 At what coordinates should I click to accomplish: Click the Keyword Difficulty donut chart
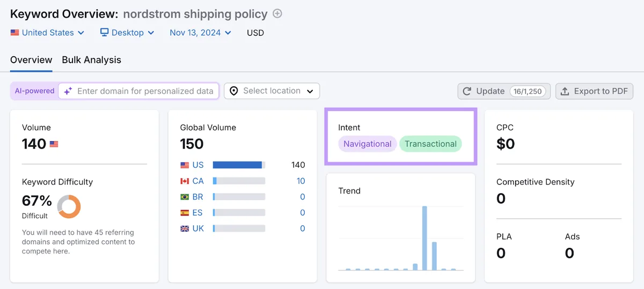click(x=69, y=206)
